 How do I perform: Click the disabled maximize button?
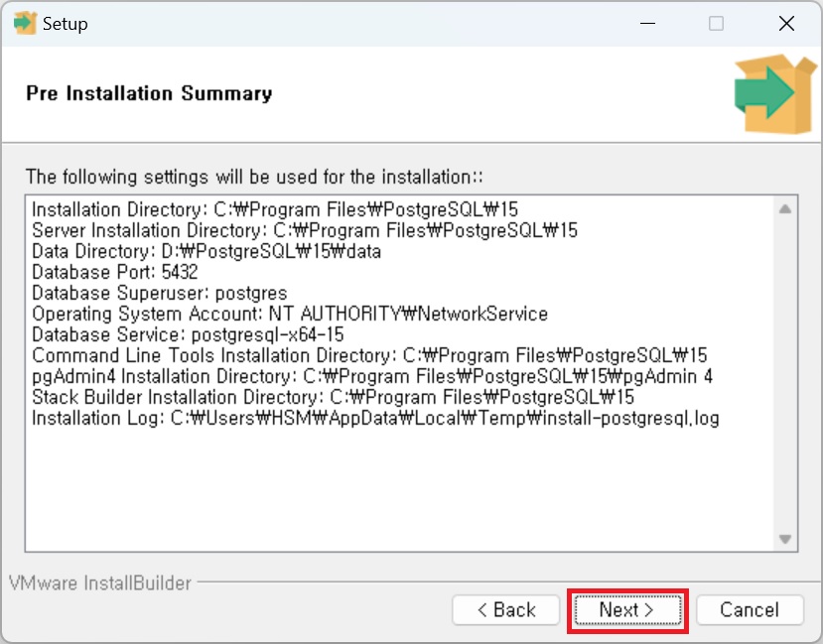point(716,23)
